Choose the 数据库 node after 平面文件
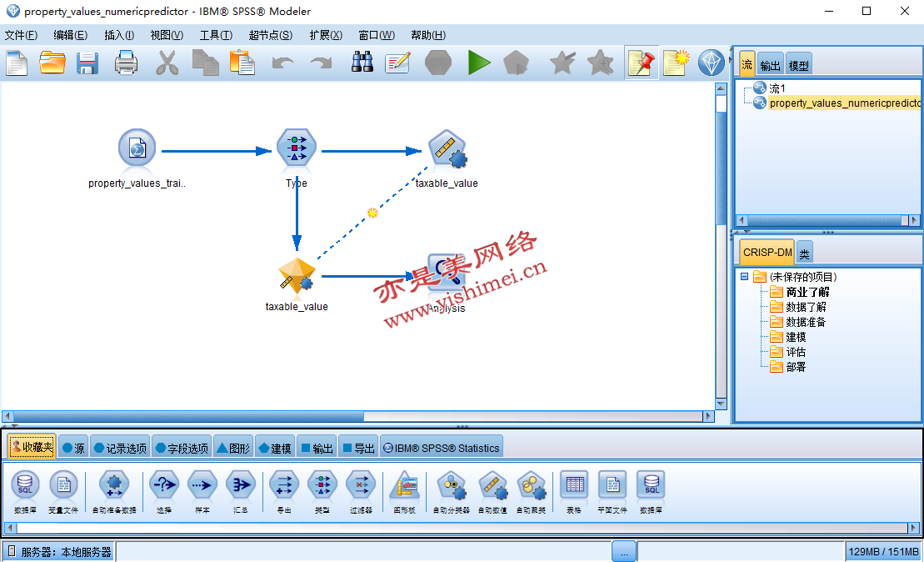924x562 pixels. [652, 491]
